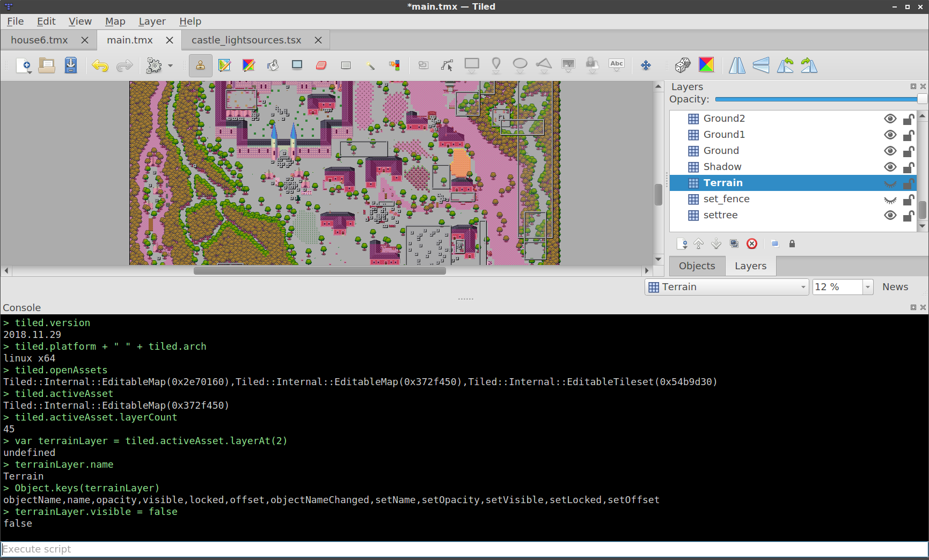The height and width of the screenshot is (560, 929).
Task: Pick the Bucket Fill tool
Action: pos(273,65)
